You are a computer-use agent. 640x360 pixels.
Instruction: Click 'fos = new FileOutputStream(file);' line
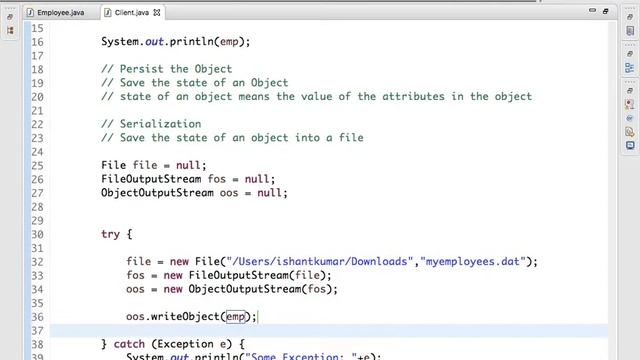[x=229, y=276]
